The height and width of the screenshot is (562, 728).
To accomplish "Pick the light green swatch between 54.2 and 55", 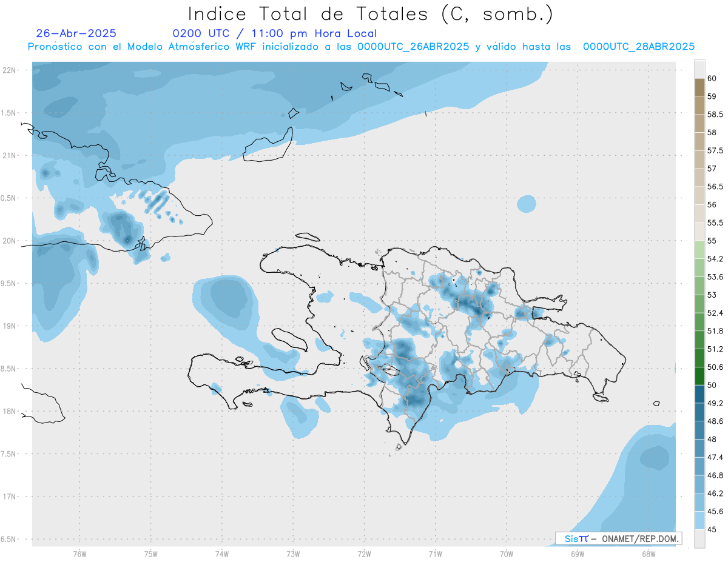I will 699,250.
